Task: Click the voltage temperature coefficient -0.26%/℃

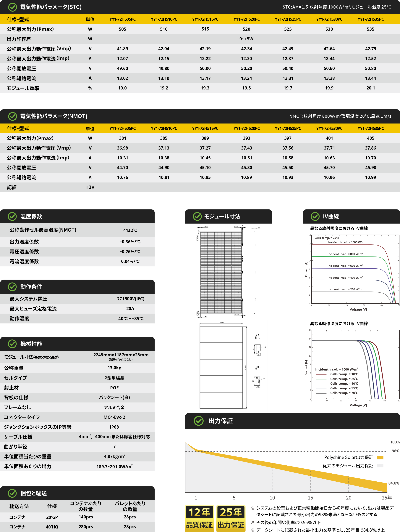Action: click(130, 251)
